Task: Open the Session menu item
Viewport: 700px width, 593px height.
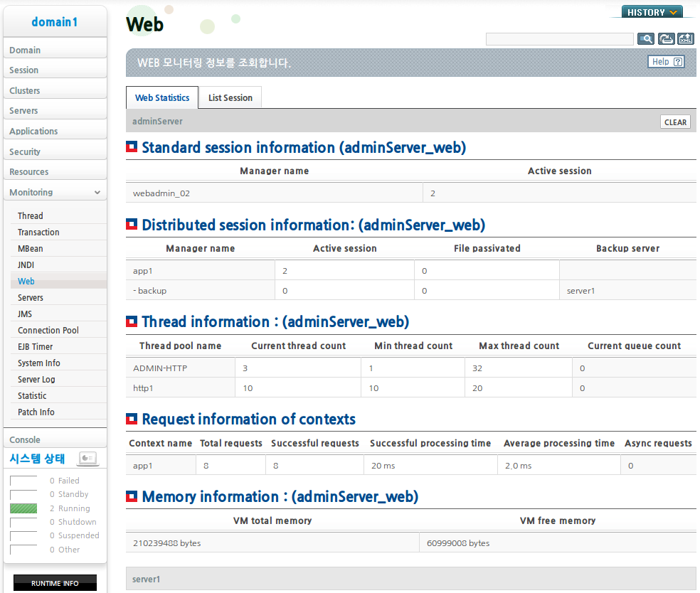Action: pos(55,70)
